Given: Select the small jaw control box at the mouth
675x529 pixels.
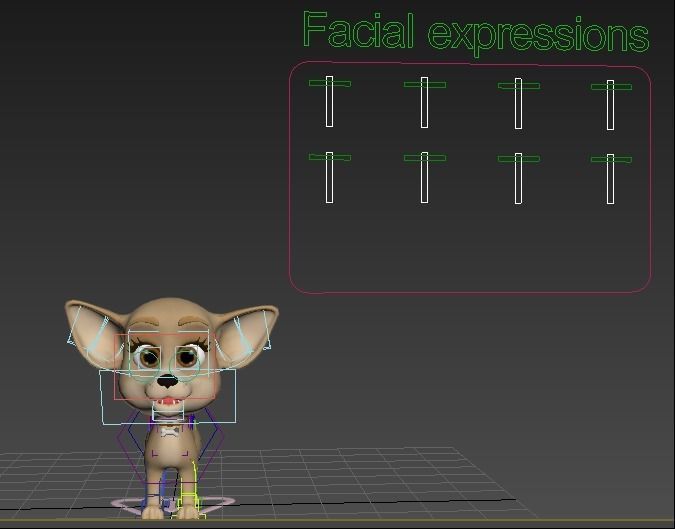Looking at the screenshot, I should (168, 409).
